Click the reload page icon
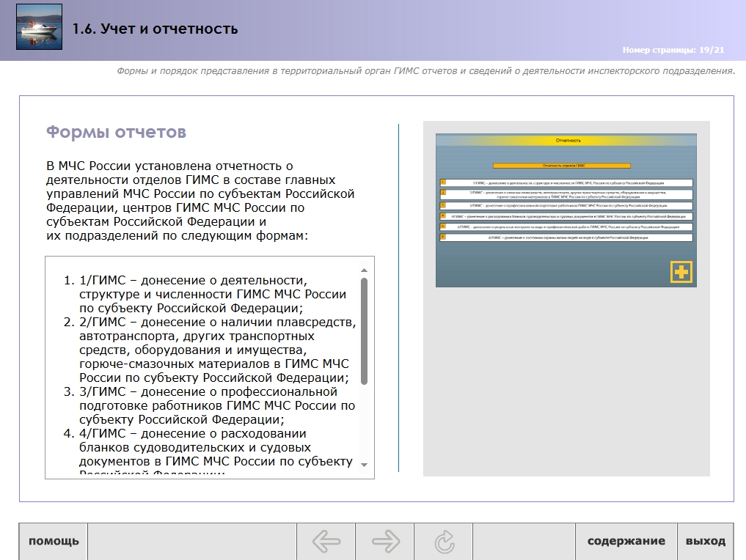Image resolution: width=746 pixels, height=560 pixels. (445, 542)
